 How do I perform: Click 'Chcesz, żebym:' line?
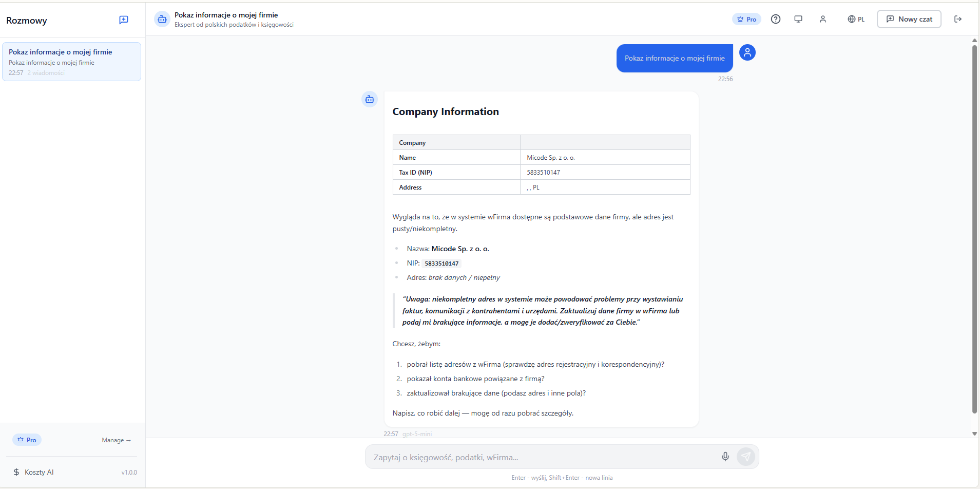(x=416, y=344)
